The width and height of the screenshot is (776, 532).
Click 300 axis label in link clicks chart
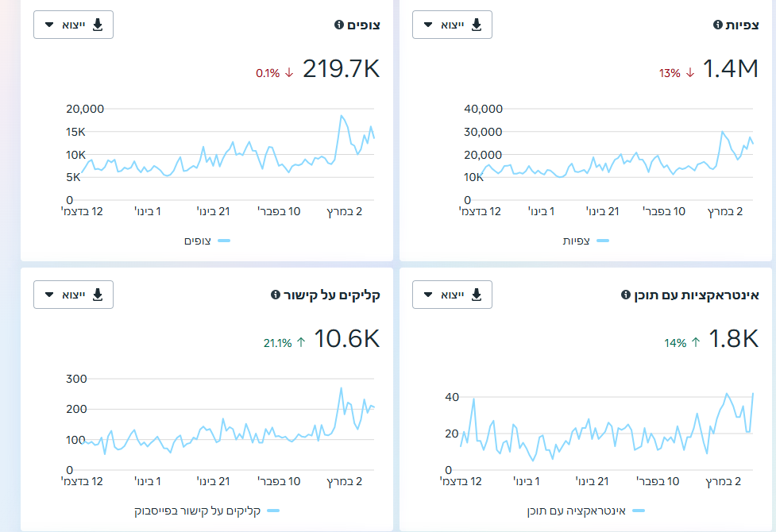76,379
